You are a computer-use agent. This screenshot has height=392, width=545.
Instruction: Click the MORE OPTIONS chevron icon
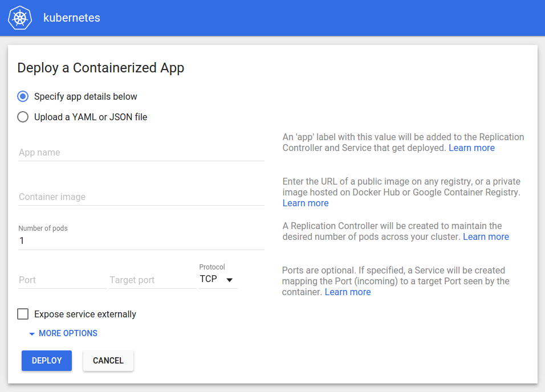[x=32, y=333]
